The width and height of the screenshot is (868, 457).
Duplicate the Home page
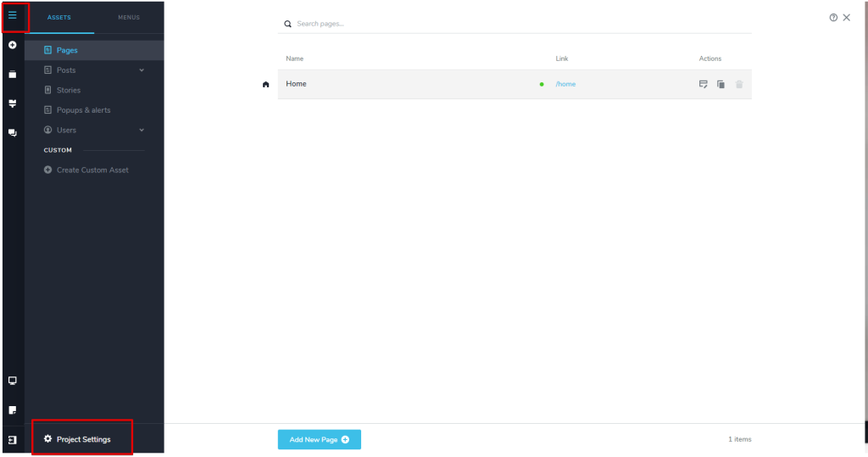[721, 84]
